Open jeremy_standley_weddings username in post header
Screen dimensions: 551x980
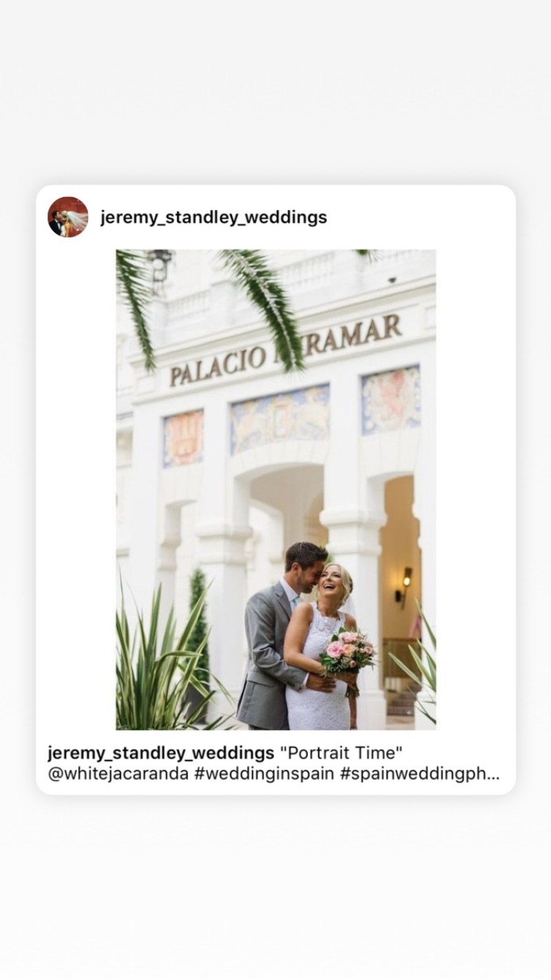(x=214, y=218)
